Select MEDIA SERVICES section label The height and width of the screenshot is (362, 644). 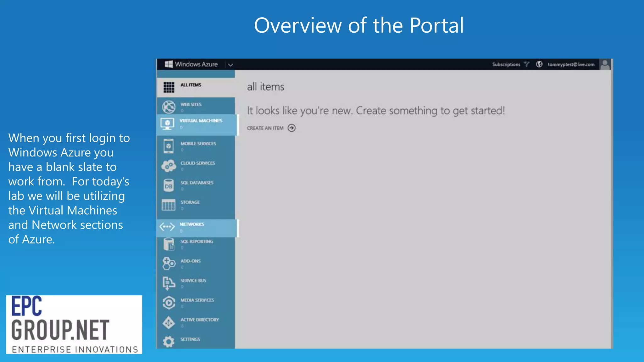click(x=197, y=300)
